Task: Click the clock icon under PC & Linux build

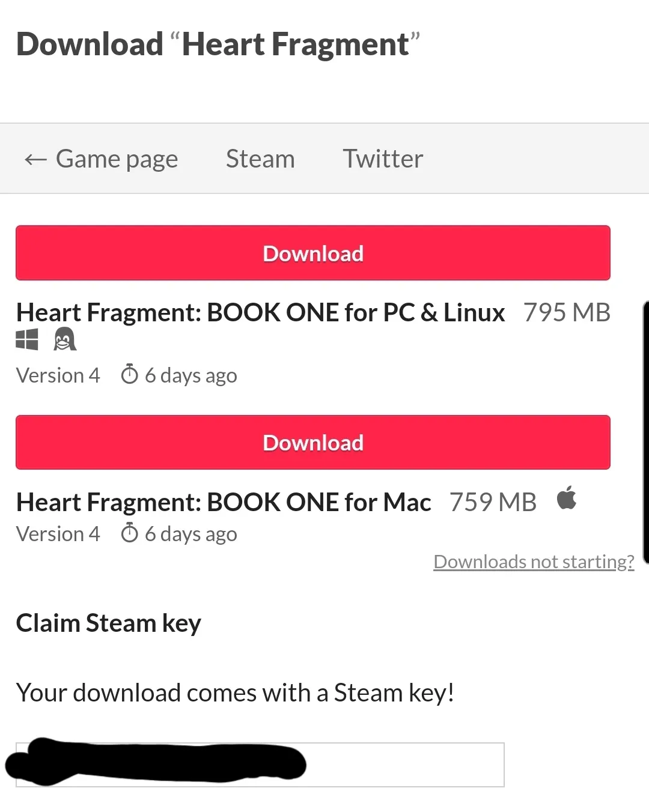Action: click(129, 374)
